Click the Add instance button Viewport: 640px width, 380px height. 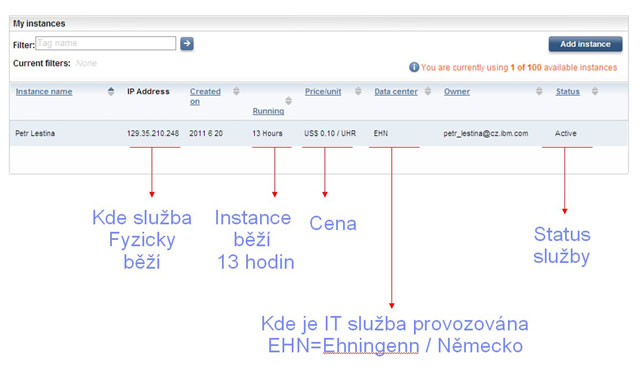tap(585, 44)
